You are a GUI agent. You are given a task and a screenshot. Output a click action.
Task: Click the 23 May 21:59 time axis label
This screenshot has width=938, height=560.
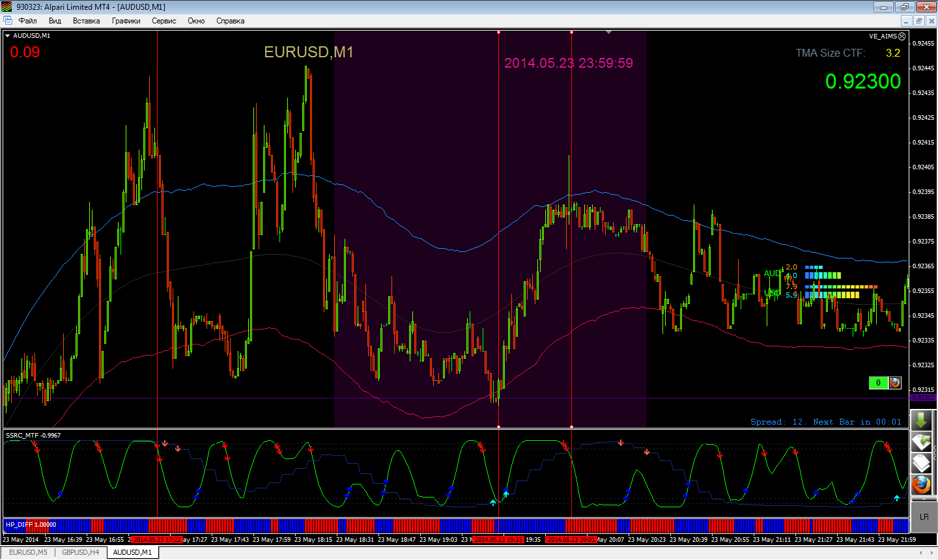[x=897, y=539]
